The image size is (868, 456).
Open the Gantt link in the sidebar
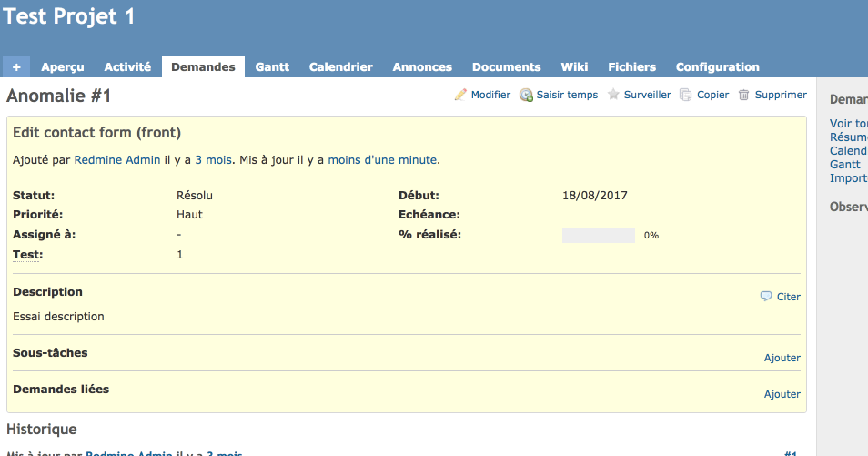point(845,165)
